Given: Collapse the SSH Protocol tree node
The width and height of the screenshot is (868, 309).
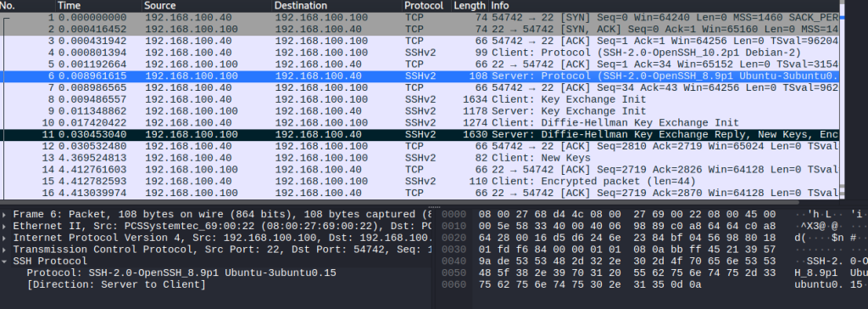Looking at the screenshot, I should coord(5,261).
